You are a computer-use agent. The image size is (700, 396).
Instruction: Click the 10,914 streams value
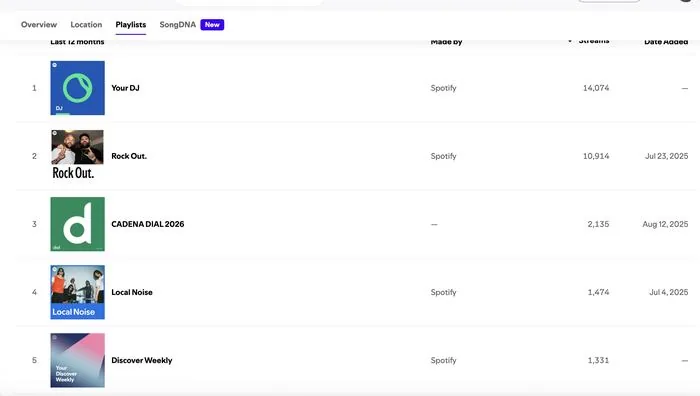coord(596,156)
